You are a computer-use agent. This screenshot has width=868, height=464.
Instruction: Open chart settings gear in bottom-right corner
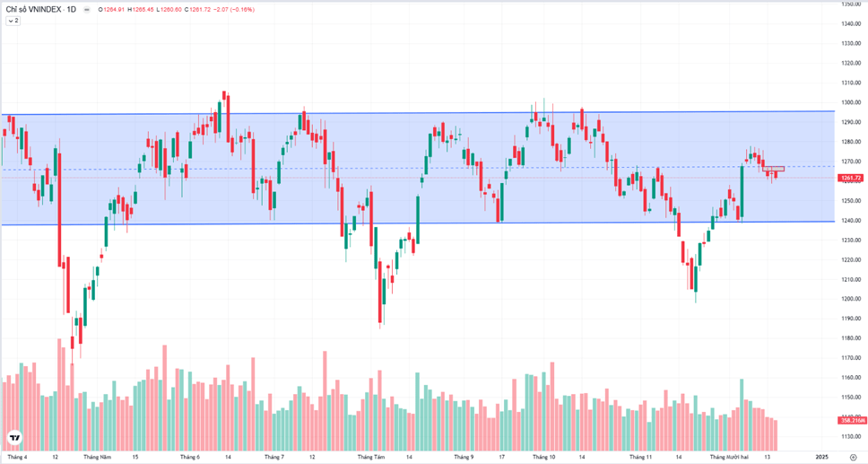853,457
